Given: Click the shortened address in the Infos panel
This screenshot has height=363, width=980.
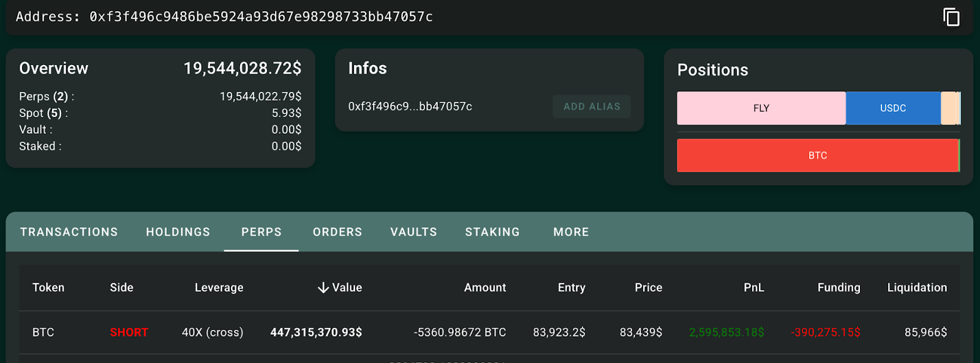Looking at the screenshot, I should click(410, 107).
